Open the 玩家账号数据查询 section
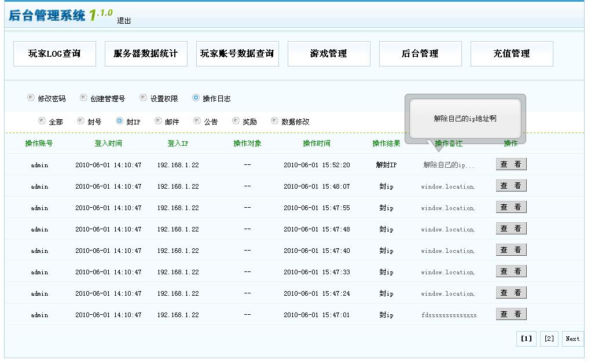The height and width of the screenshot is (364, 591). [x=237, y=53]
